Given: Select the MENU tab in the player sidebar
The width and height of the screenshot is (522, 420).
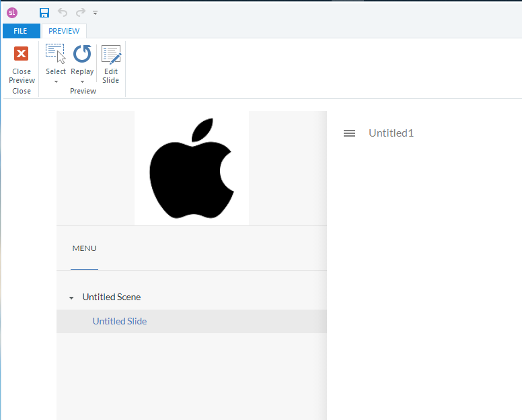Looking at the screenshot, I should pyautogui.click(x=84, y=248).
